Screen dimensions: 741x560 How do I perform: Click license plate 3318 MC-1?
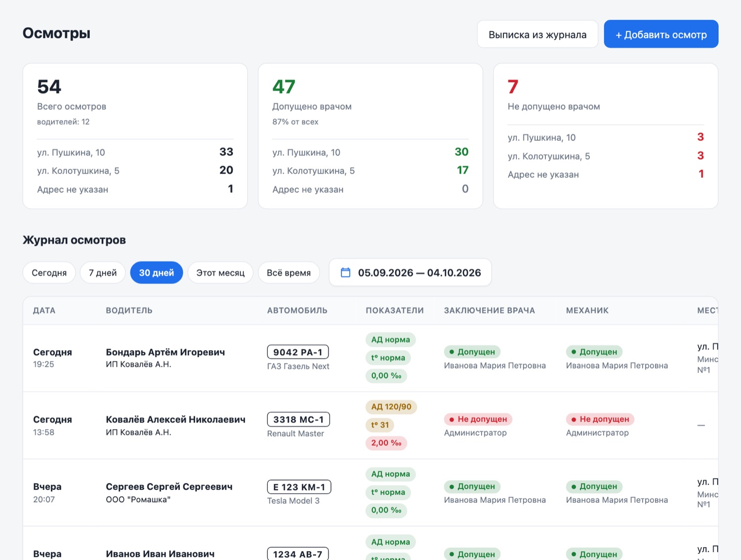[298, 419]
